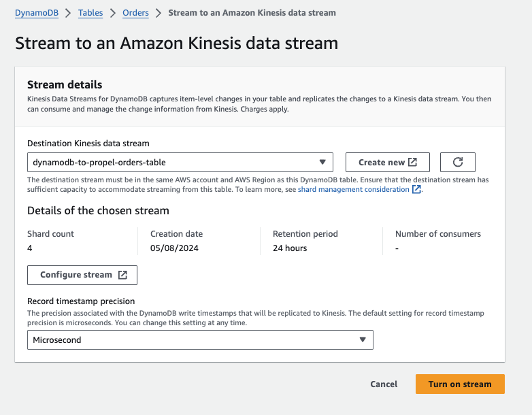This screenshot has width=532, height=415.
Task: Click the external link icon in Configure stream
Action: coord(122,275)
